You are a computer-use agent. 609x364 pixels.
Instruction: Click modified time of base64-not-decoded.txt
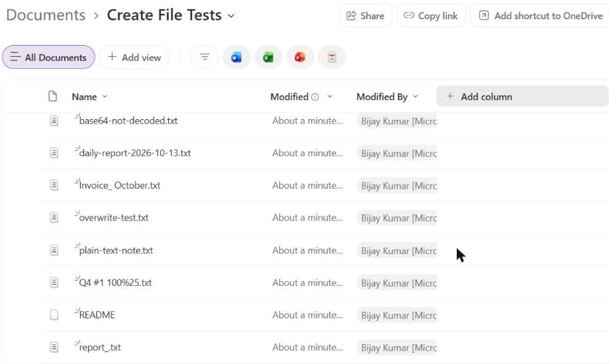pos(308,121)
